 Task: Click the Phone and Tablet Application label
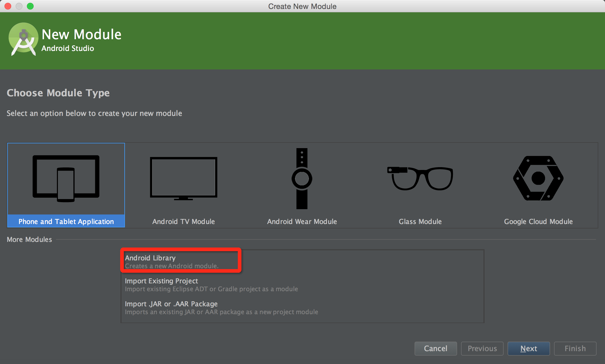[66, 221]
